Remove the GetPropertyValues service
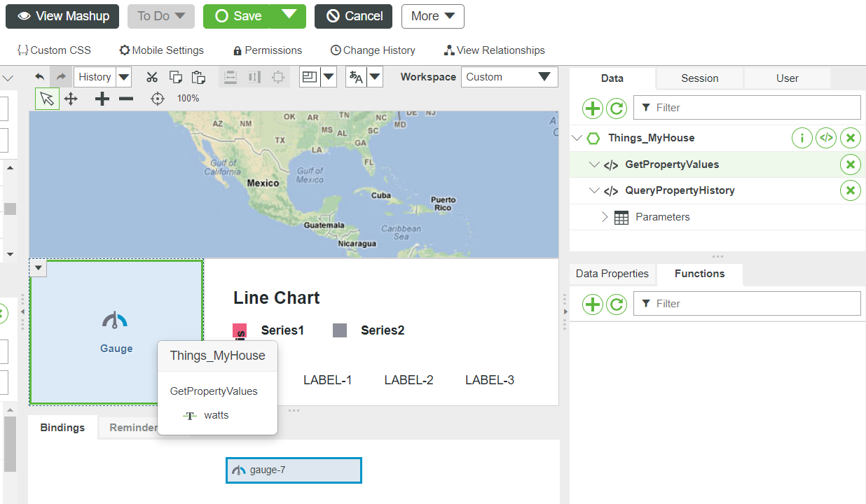Image resolution: width=866 pixels, height=504 pixels. (x=850, y=164)
